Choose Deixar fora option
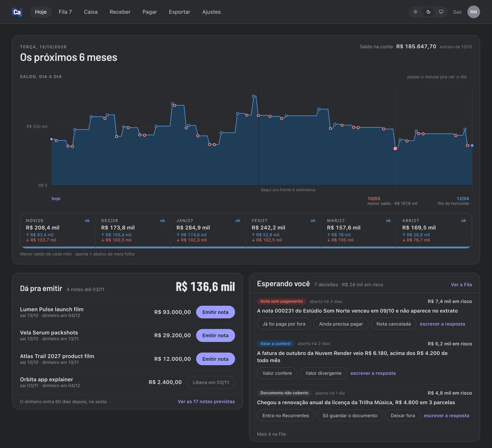The height and width of the screenshot is (448, 492). click(x=403, y=416)
